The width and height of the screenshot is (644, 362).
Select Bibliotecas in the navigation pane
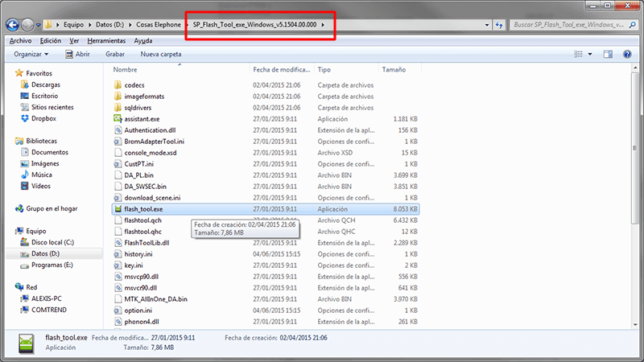(42, 142)
